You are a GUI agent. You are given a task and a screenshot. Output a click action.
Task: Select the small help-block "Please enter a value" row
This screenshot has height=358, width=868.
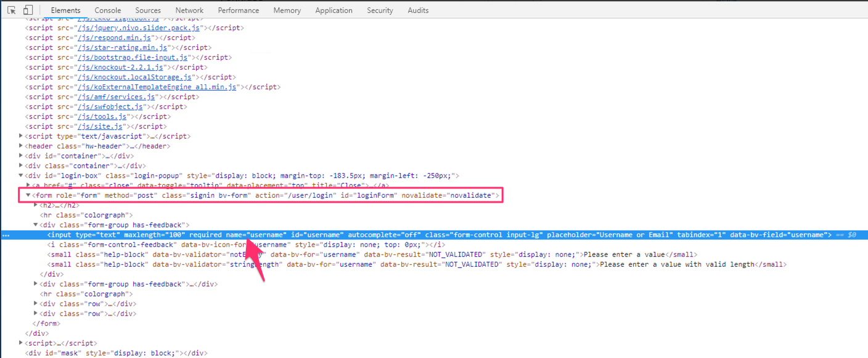372,254
